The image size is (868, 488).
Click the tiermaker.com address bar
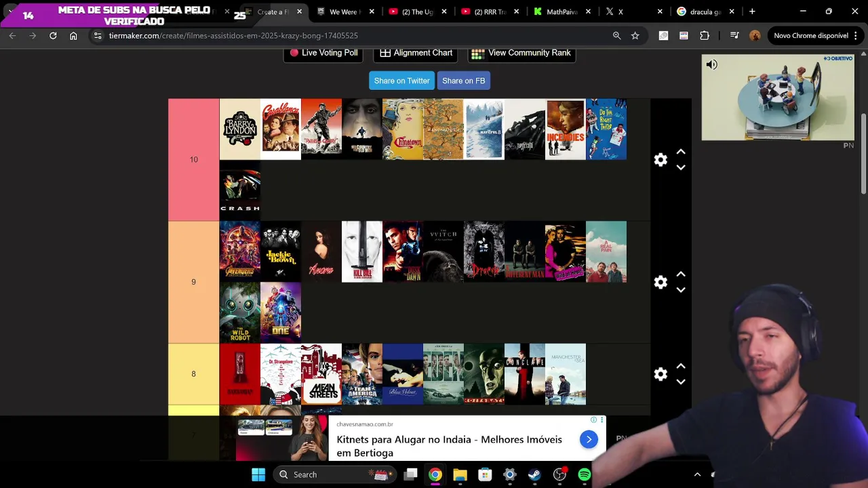click(x=353, y=35)
